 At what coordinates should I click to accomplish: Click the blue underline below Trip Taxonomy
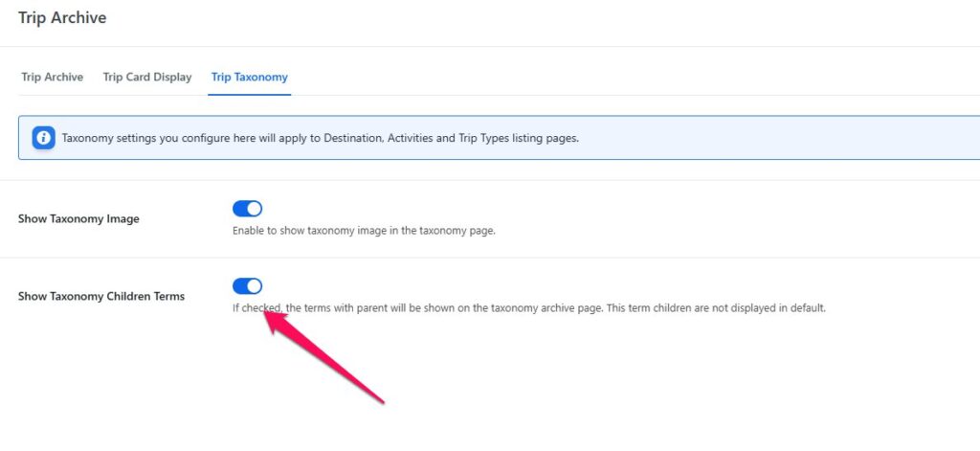pos(249,94)
